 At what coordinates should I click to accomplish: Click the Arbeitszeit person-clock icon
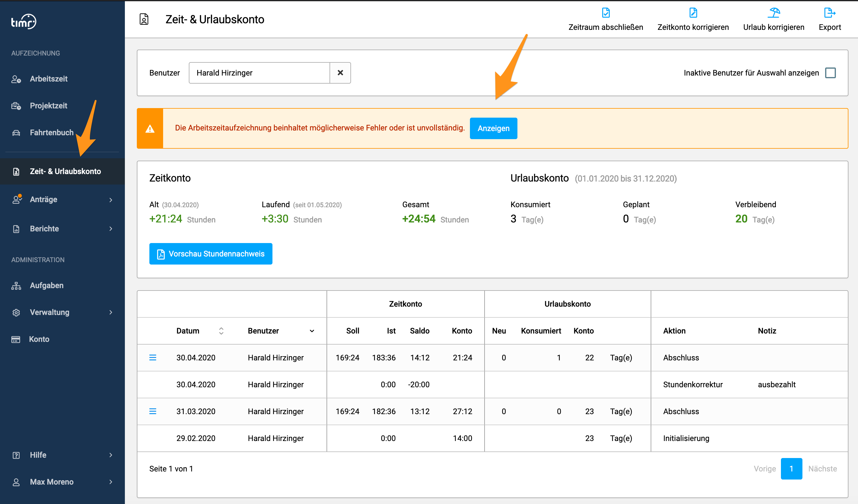[16, 79]
